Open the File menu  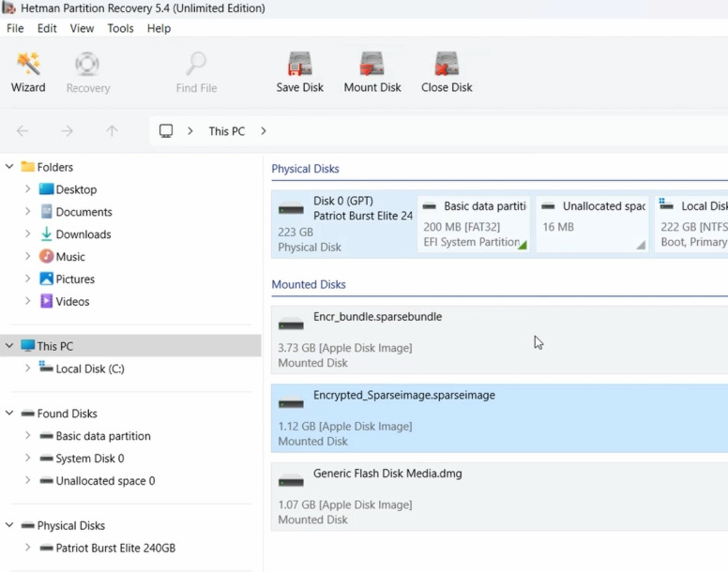pyautogui.click(x=15, y=28)
